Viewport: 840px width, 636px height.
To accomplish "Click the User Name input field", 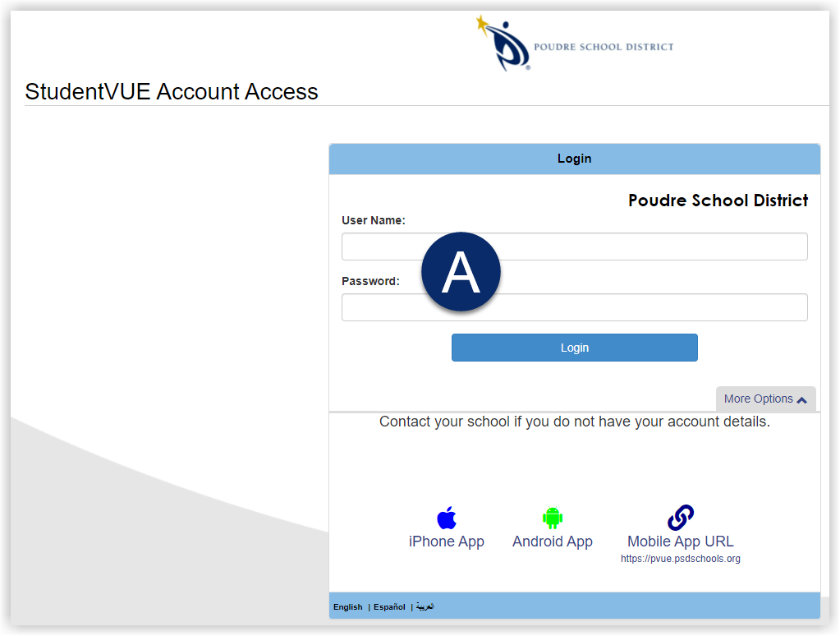I will 574,247.
